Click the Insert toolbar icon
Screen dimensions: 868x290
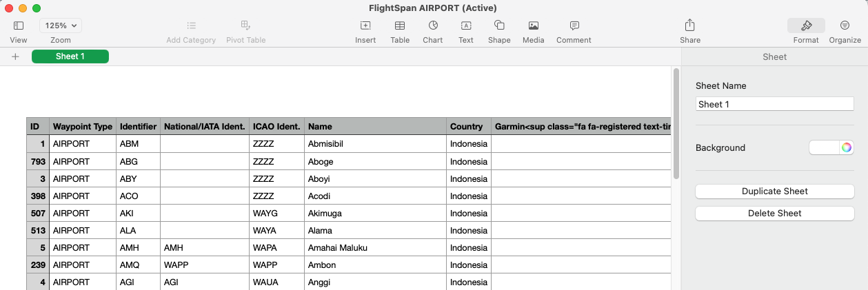[x=365, y=25]
